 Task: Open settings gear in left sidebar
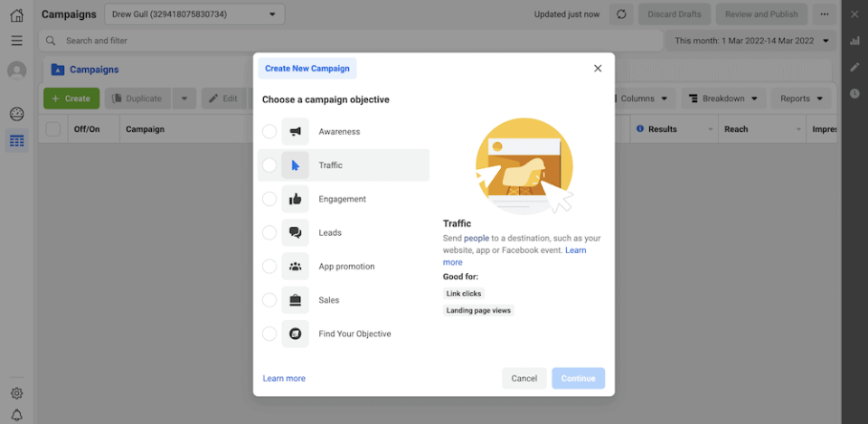[16, 393]
